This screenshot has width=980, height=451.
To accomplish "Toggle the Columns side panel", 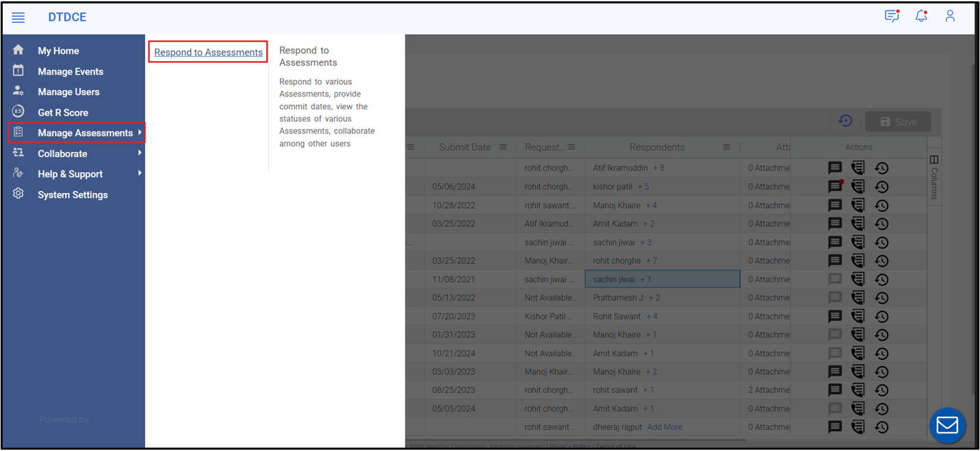I will 934,178.
